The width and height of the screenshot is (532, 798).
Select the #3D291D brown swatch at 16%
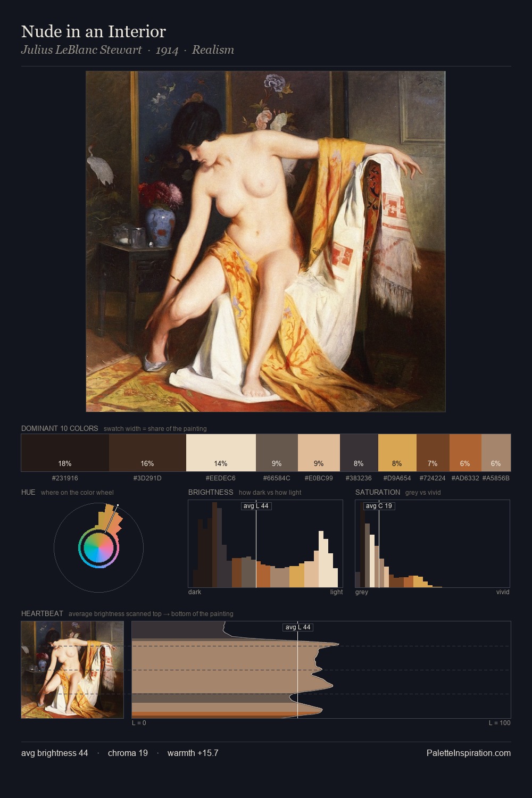point(147,453)
